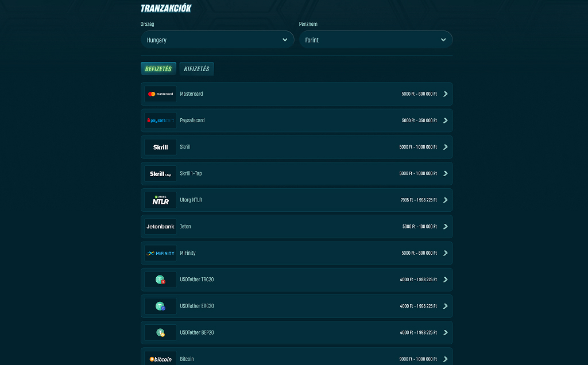Select the Jetonbank logo

point(161,227)
